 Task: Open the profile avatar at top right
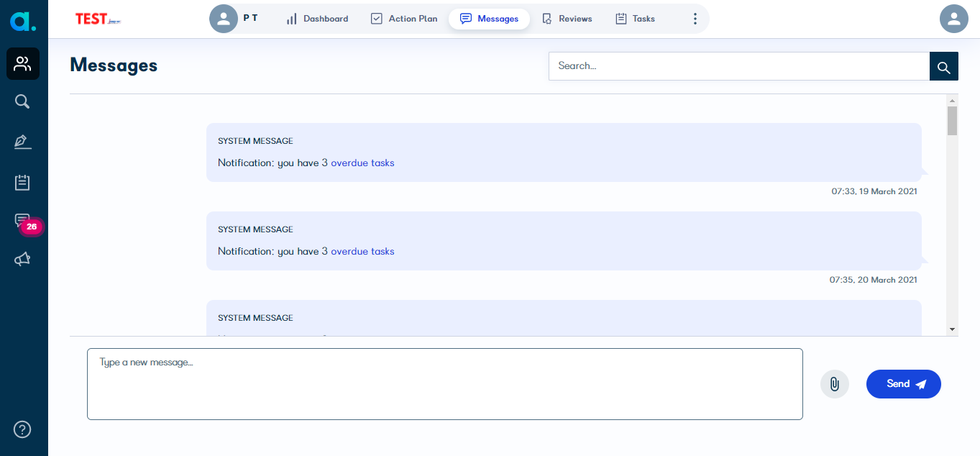954,19
